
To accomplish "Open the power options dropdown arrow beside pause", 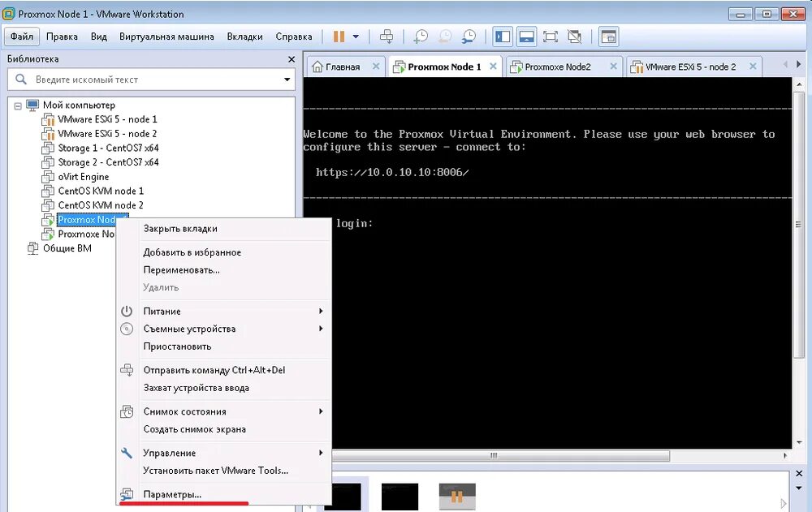I will pos(356,37).
